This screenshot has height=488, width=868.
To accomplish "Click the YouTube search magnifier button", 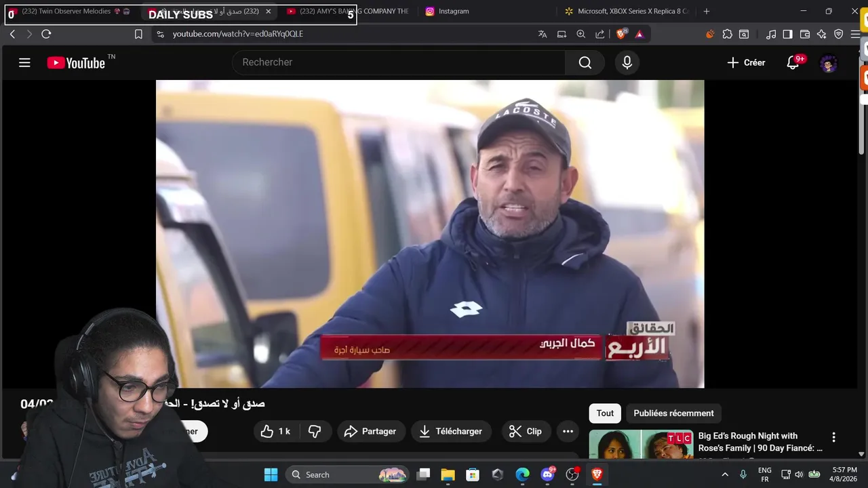I will point(585,62).
